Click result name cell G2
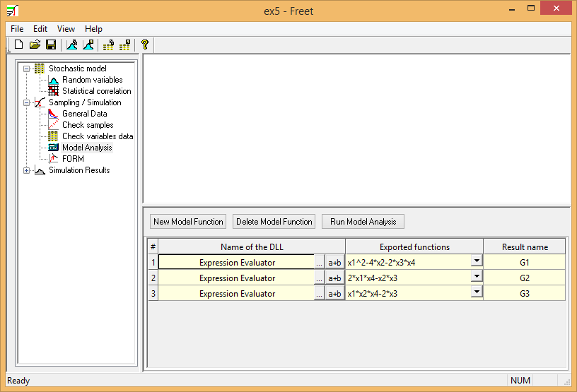577x392 pixels. point(525,278)
